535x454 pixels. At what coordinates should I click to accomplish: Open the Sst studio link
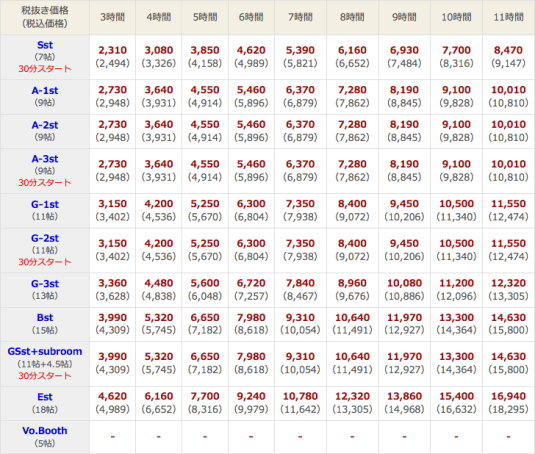(45, 45)
